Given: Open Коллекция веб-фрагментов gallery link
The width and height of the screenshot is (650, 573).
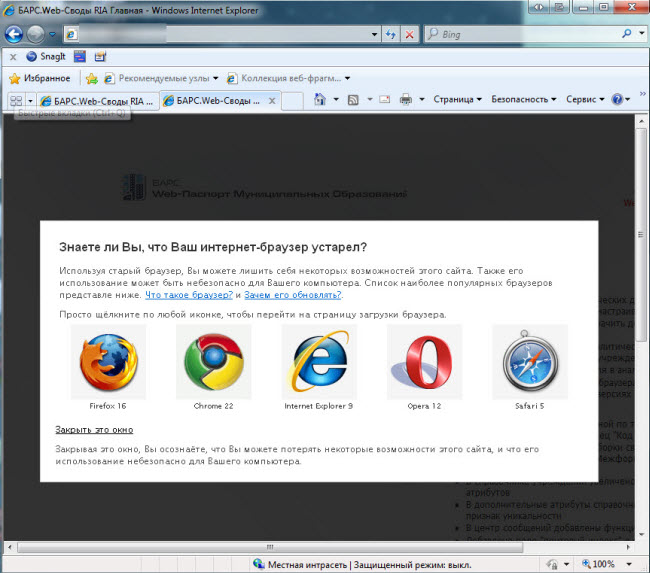Looking at the screenshot, I should pyautogui.click(x=289, y=78).
